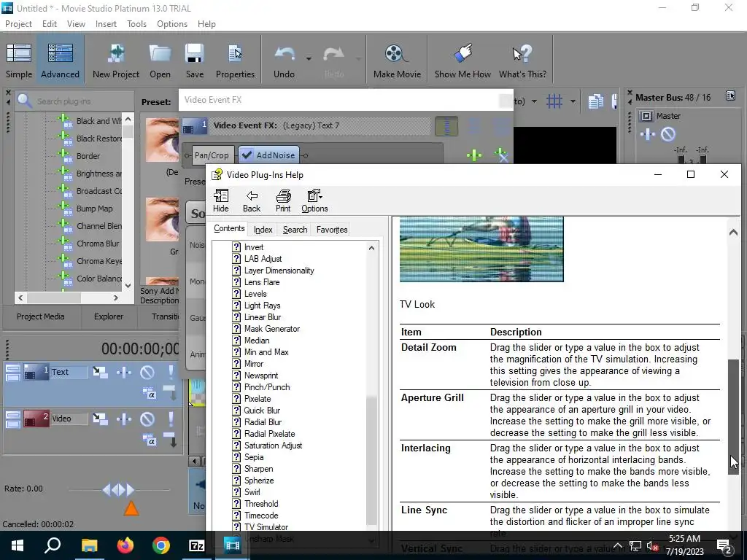Activate the What's This? help
The height and width of the screenshot is (560, 747).
[522, 60]
